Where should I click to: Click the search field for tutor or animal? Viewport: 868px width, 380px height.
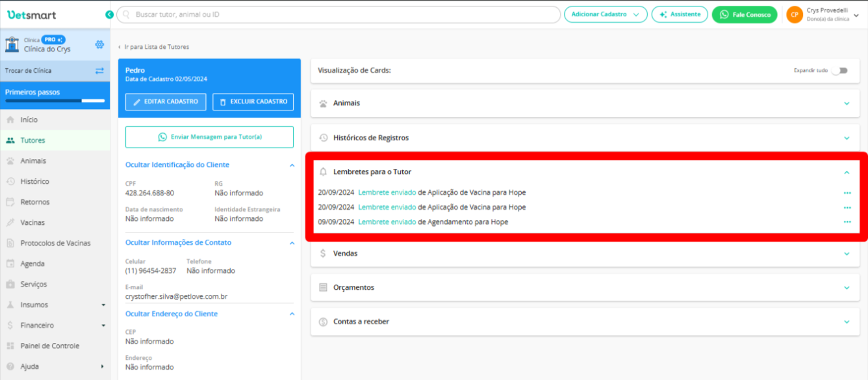tap(338, 14)
